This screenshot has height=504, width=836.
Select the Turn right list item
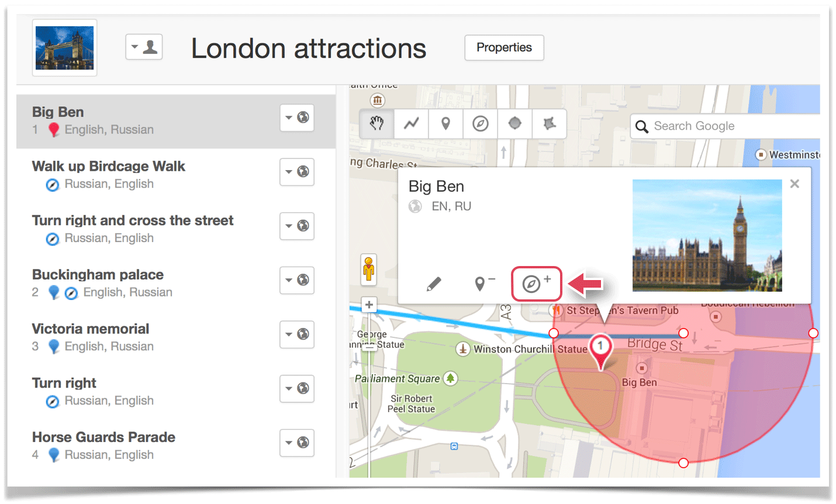176,392
